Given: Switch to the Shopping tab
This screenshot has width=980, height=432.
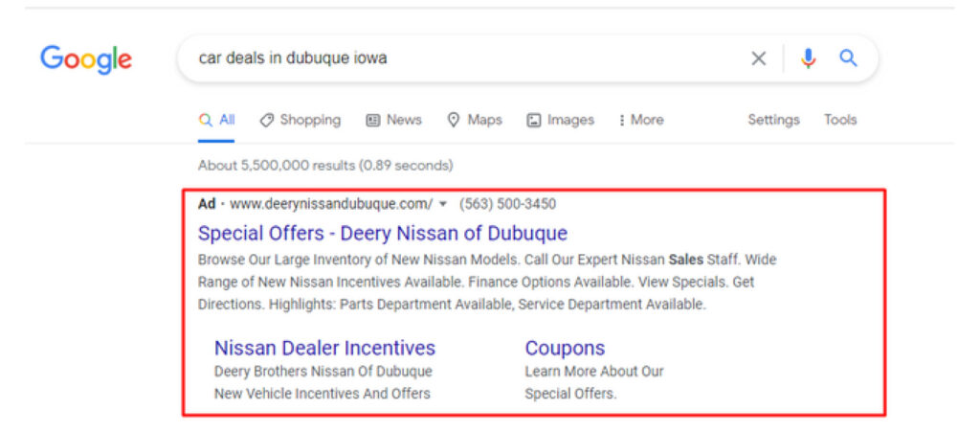Looking at the screenshot, I should click(x=301, y=120).
